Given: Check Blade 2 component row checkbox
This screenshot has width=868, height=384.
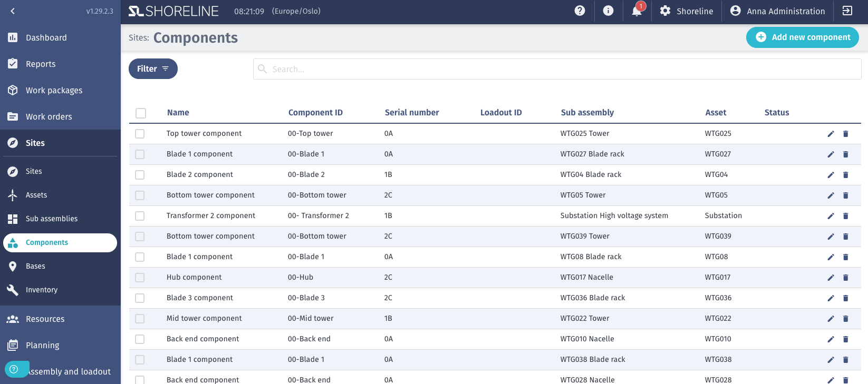Looking at the screenshot, I should (140, 175).
